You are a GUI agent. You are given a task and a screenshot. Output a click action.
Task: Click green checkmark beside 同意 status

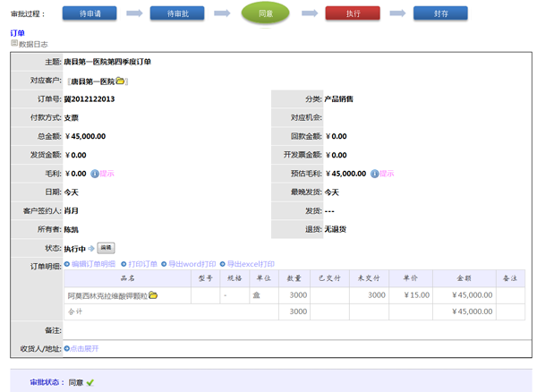pyautogui.click(x=90, y=382)
